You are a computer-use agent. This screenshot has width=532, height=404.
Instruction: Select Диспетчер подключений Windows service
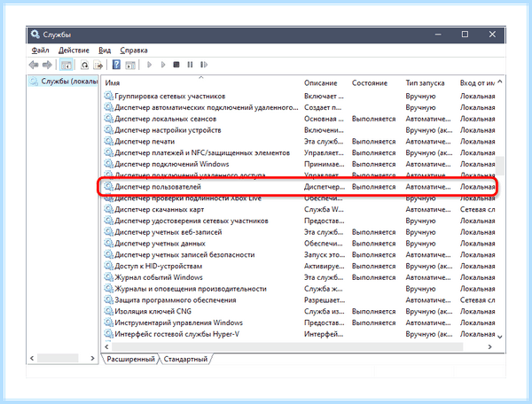pos(300,164)
